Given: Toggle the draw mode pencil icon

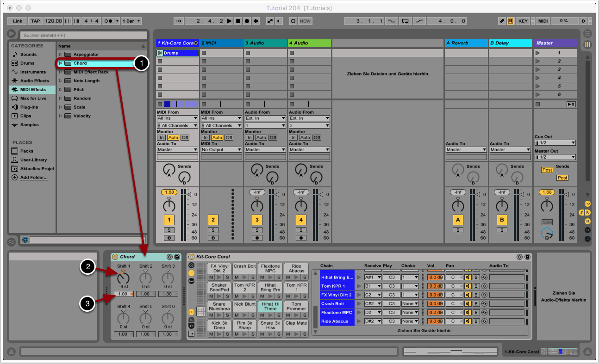Looking at the screenshot, I should (502, 21).
